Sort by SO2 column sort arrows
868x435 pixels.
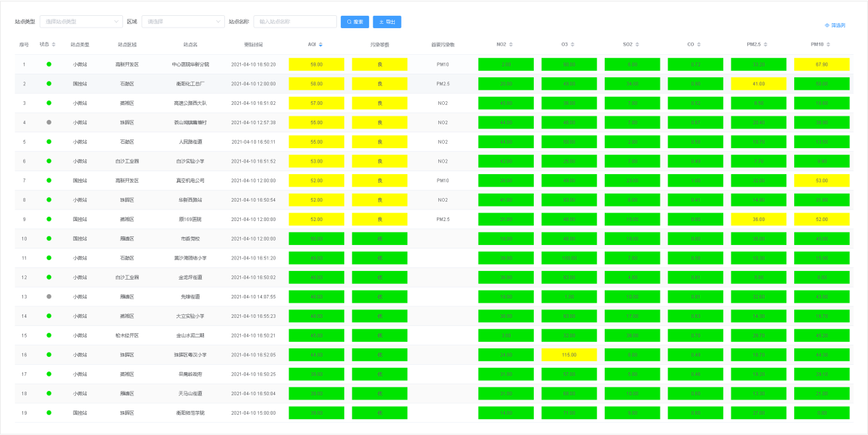click(x=637, y=45)
